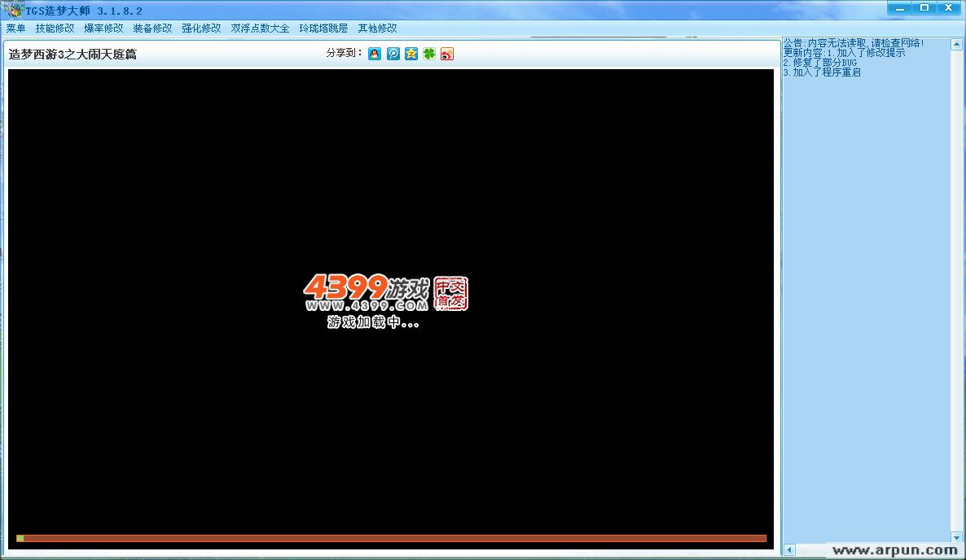Share to QQ via penguin icon
Screen dimensions: 966x560
click(x=375, y=55)
